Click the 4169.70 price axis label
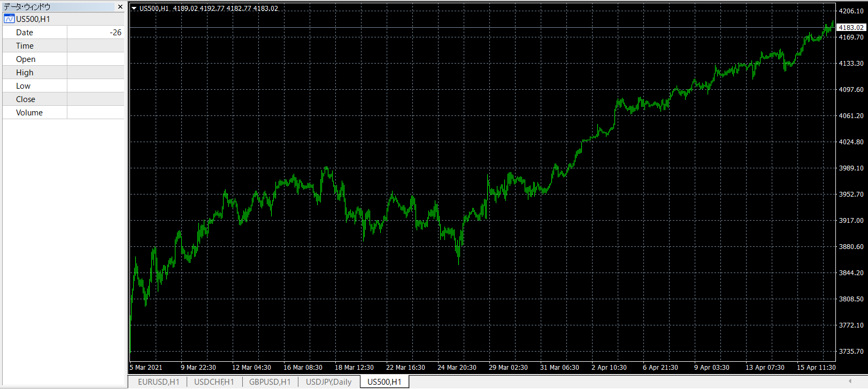This screenshot has height=389, width=868. [x=851, y=37]
